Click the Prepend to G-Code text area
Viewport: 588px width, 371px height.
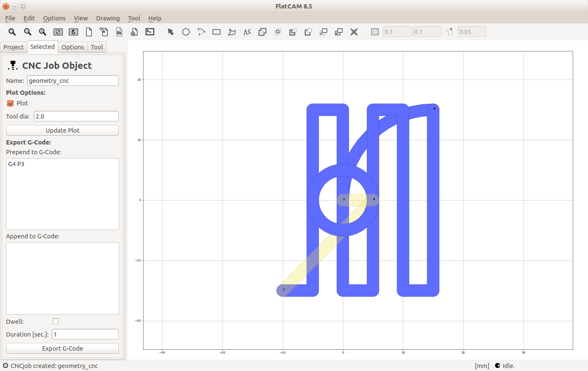62,194
